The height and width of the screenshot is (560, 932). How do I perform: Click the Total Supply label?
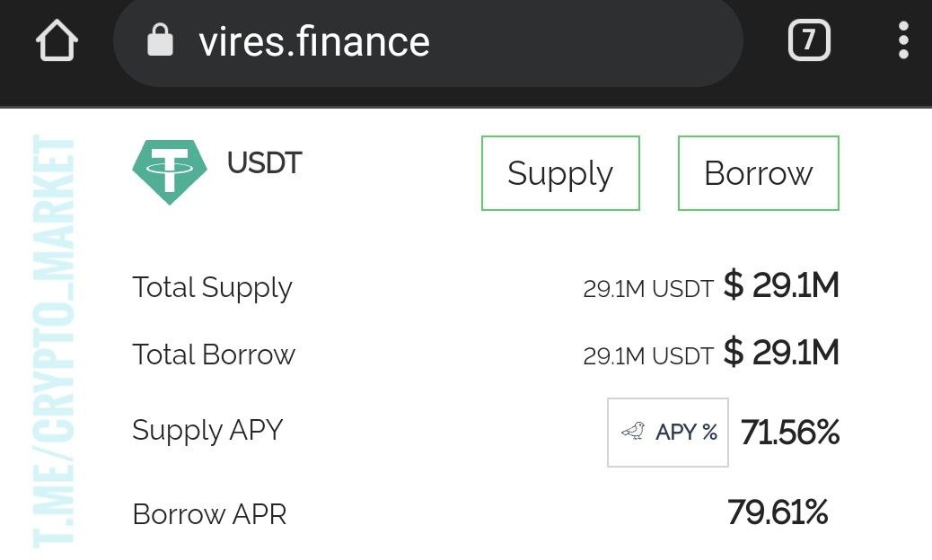click(x=212, y=287)
